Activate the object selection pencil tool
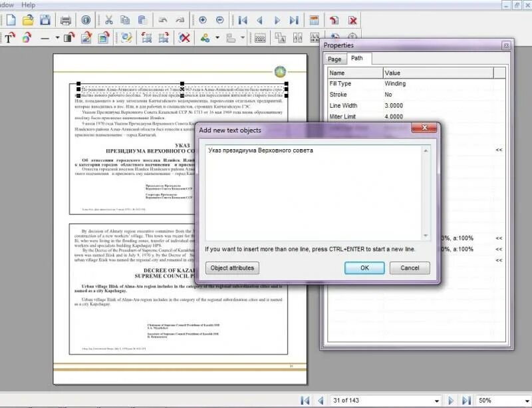532x408 pixels. 126,38
